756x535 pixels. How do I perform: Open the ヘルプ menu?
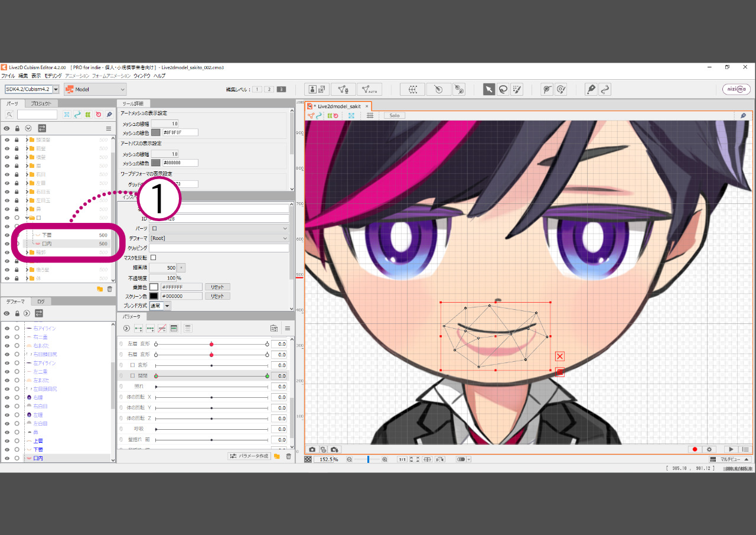[x=159, y=76]
